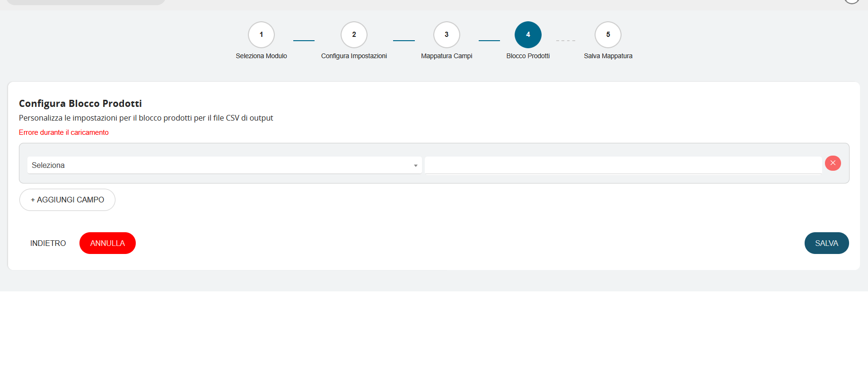Remove the field row with red X

tap(833, 163)
